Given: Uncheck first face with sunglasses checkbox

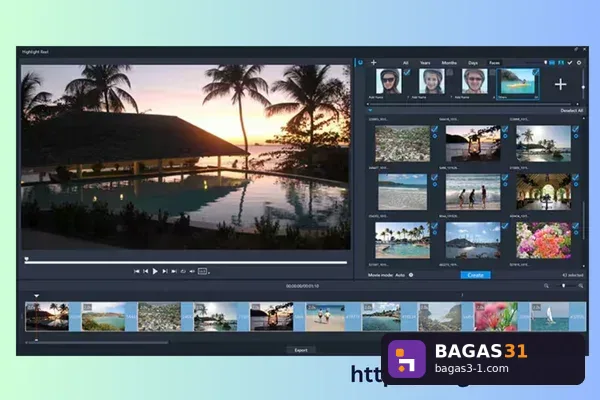Looking at the screenshot, I should tap(407, 72).
